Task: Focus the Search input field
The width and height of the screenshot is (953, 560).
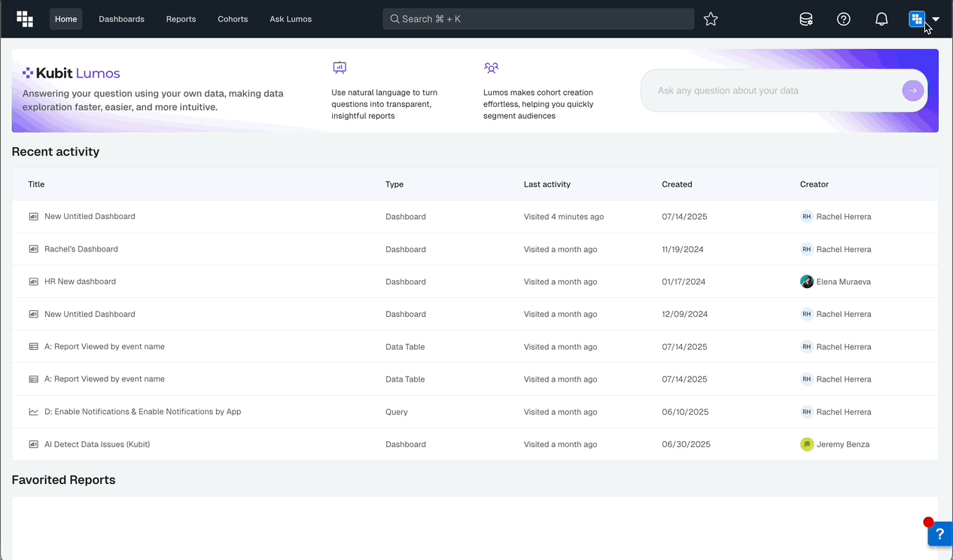Action: (x=538, y=19)
